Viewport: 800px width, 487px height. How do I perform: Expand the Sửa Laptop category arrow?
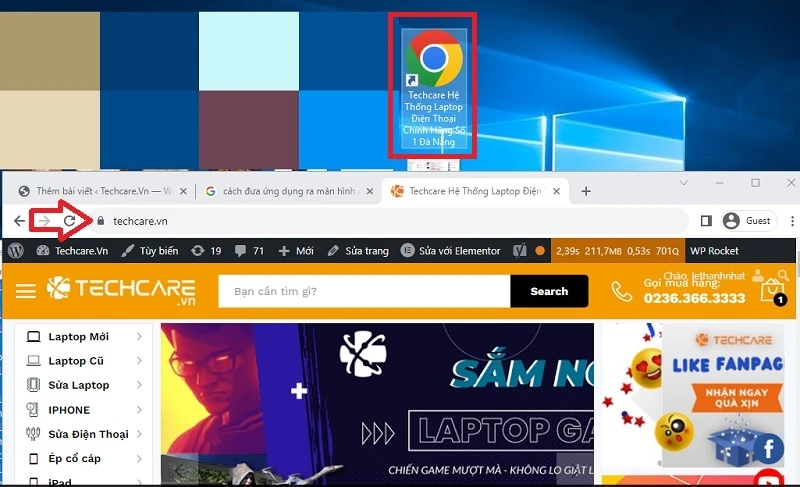[139, 385]
